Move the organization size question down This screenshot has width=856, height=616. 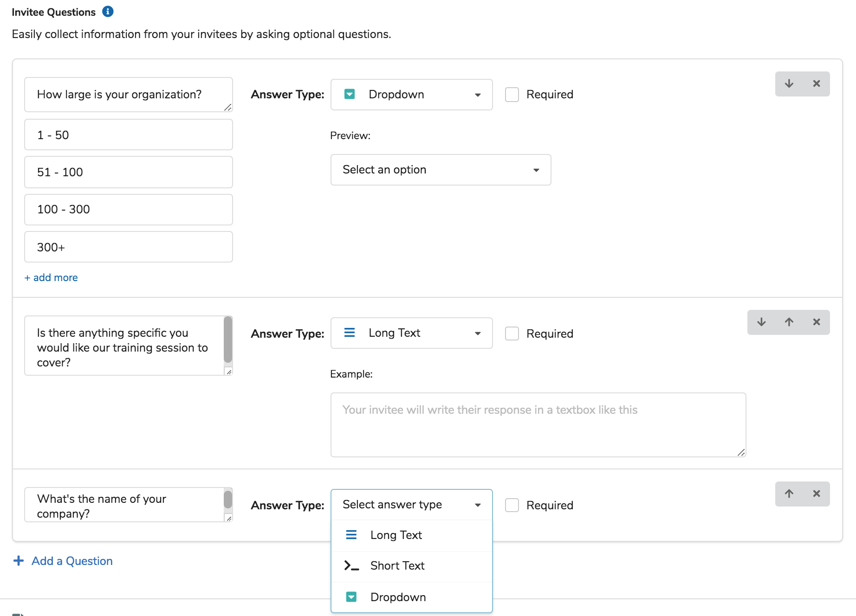789,84
